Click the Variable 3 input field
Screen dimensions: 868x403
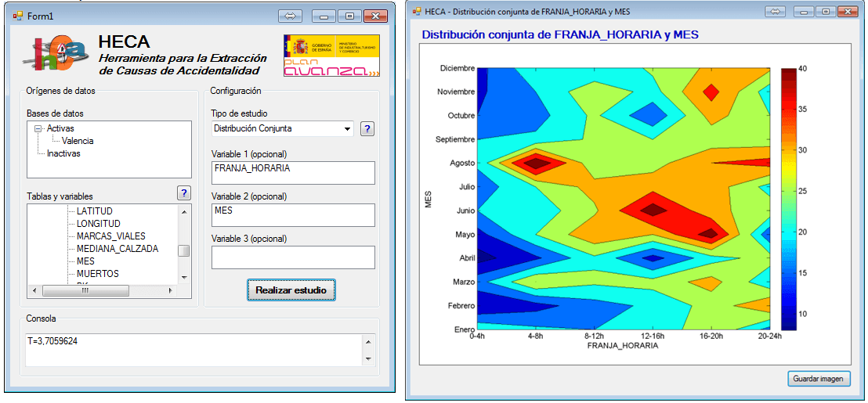coord(293,257)
